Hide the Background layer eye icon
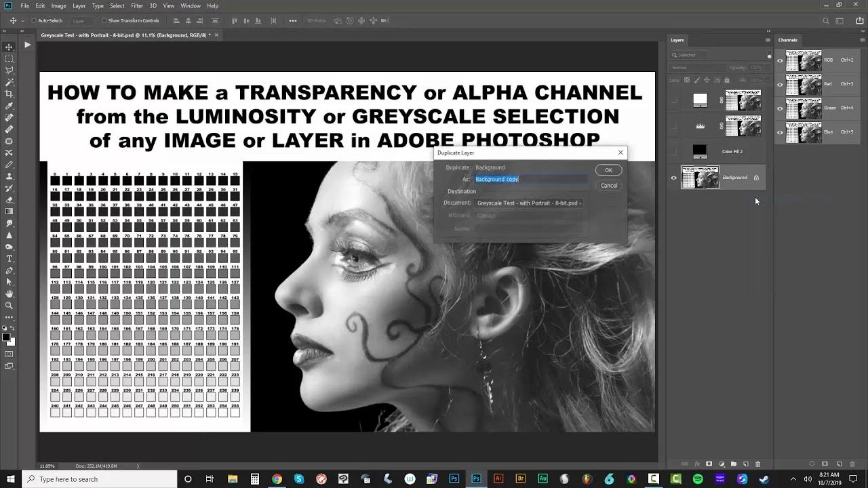The width and height of the screenshot is (868, 488). click(673, 178)
